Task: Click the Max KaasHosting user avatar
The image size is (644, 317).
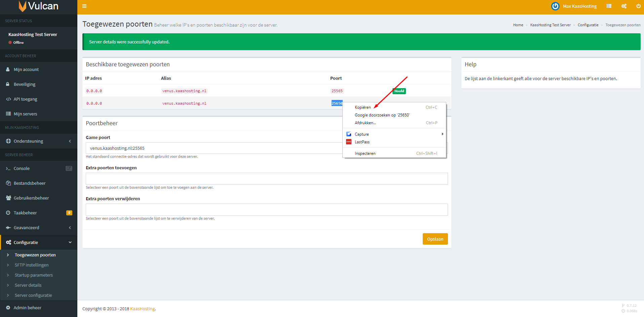Action: coord(555,6)
